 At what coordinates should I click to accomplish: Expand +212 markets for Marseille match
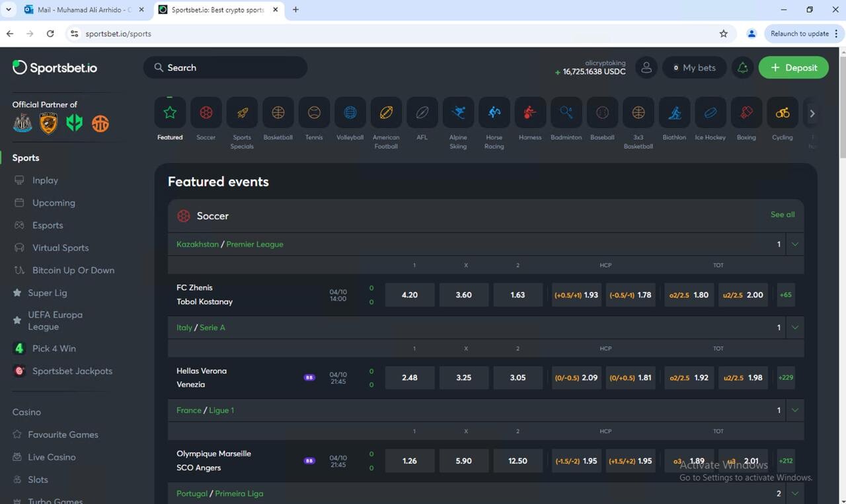[786, 461]
